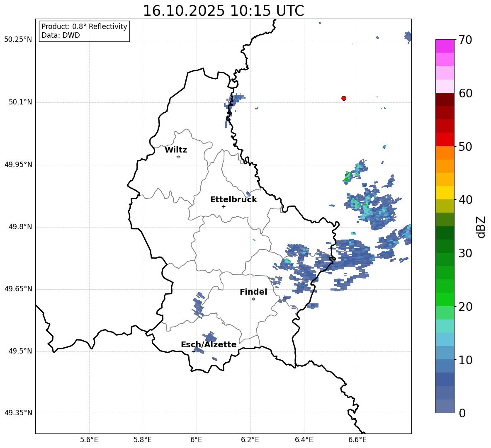Click the 6.2°E longitude label

pos(250,440)
